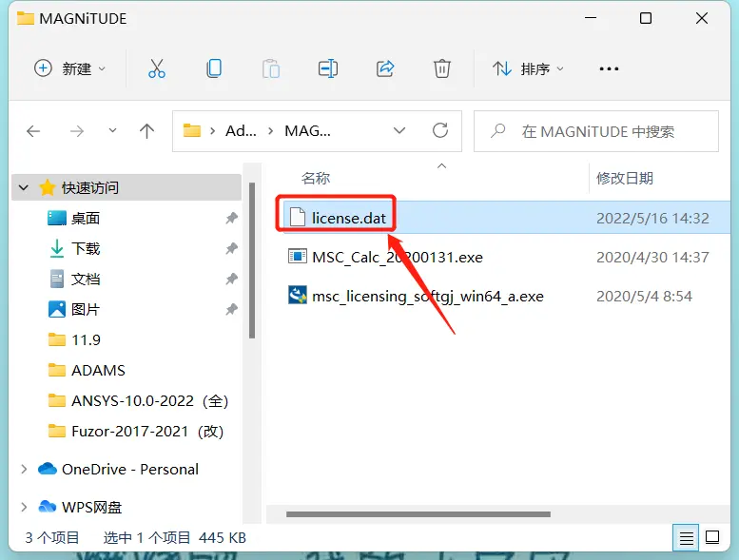Expand the WPS网盘 node
Screen dimensions: 739x560
(x=24, y=507)
